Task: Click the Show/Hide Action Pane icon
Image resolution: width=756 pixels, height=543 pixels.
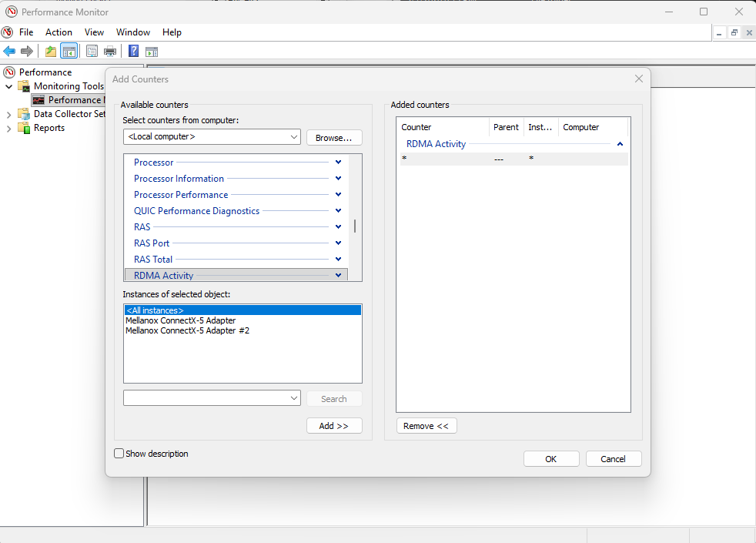Action: (x=152, y=52)
